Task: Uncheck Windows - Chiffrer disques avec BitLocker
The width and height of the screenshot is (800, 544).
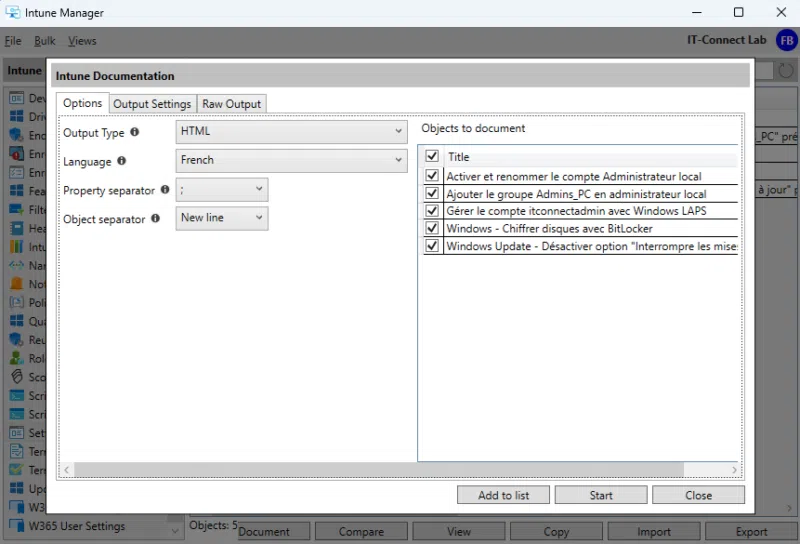Action: 432,228
